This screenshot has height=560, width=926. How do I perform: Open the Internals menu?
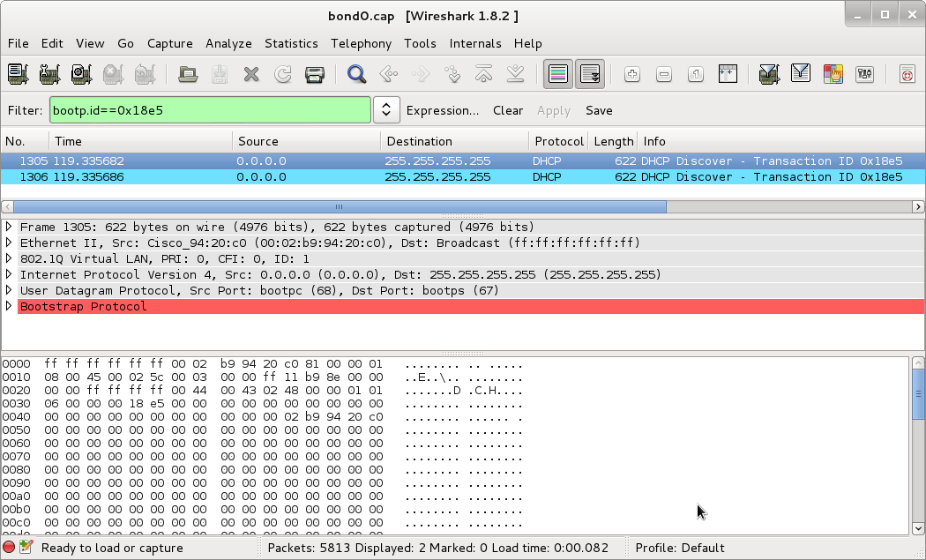(474, 43)
